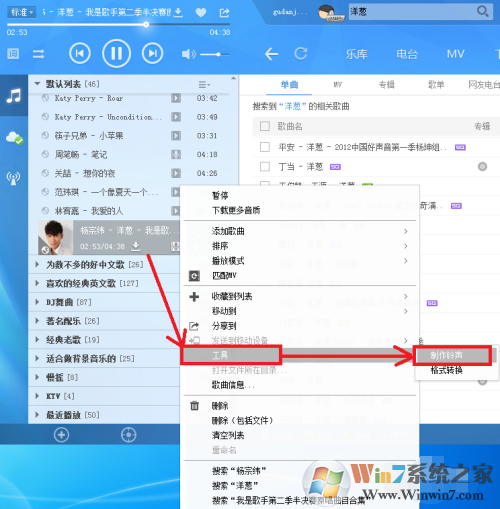Select 工具 in the context menu
The height and width of the screenshot is (509, 500).
click(x=231, y=355)
